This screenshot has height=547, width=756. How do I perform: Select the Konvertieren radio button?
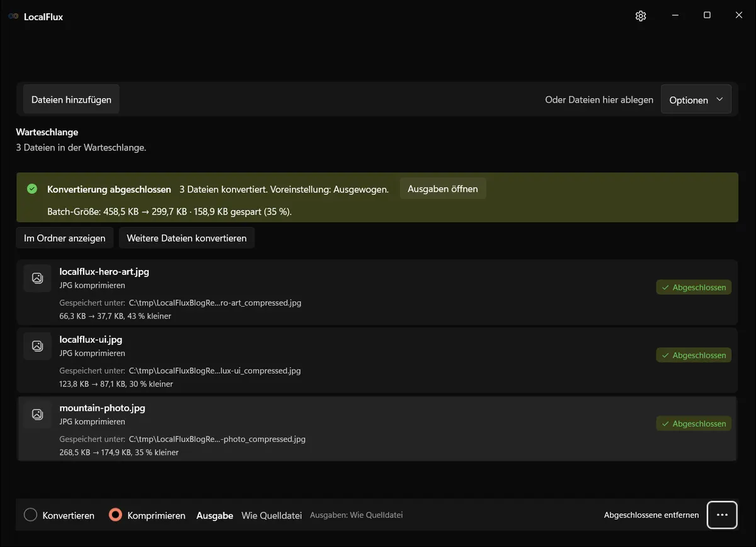pos(30,515)
